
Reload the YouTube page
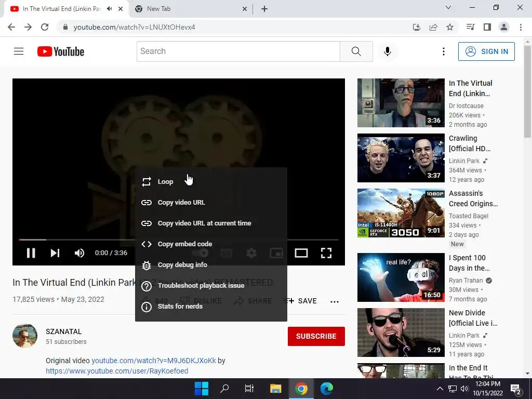pyautogui.click(x=45, y=27)
